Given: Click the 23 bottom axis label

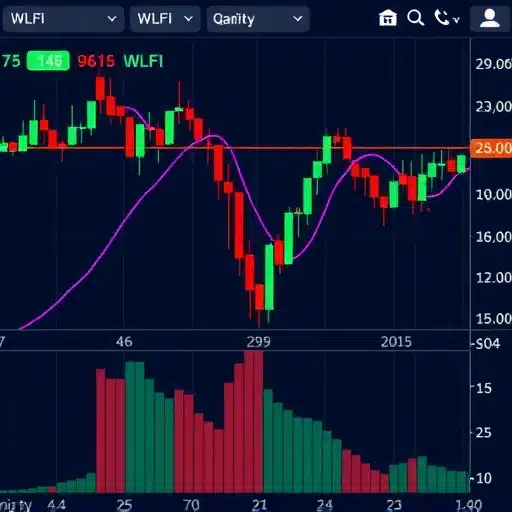Looking at the screenshot, I should click(394, 505).
